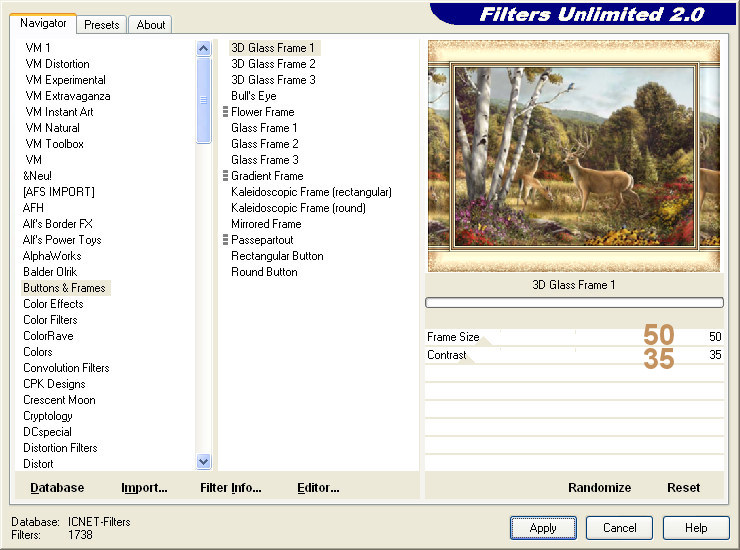Select the Color Effects category

coord(53,305)
